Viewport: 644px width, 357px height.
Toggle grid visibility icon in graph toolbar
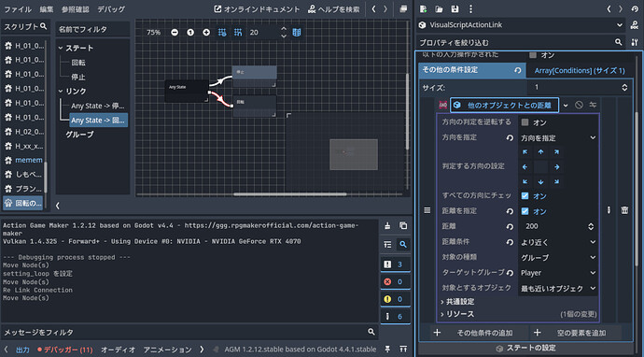(222, 32)
